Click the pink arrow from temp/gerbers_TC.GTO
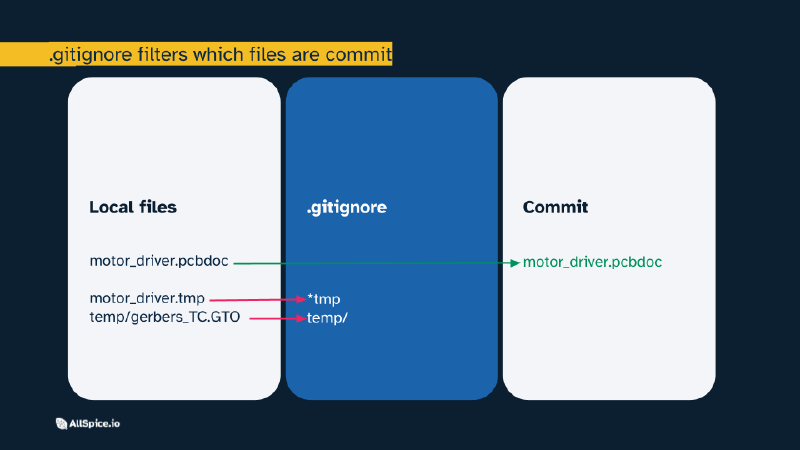The width and height of the screenshot is (800, 450). [275, 318]
